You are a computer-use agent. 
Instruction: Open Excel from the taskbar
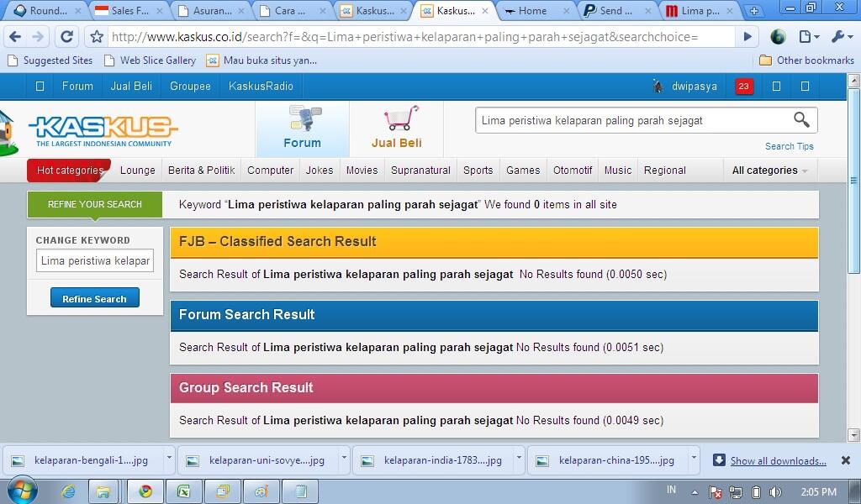(183, 491)
